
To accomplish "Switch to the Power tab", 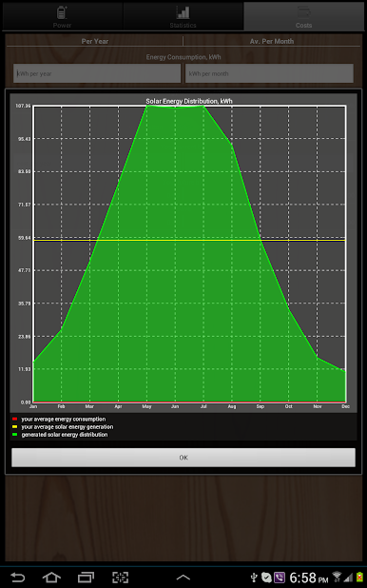I will point(63,16).
